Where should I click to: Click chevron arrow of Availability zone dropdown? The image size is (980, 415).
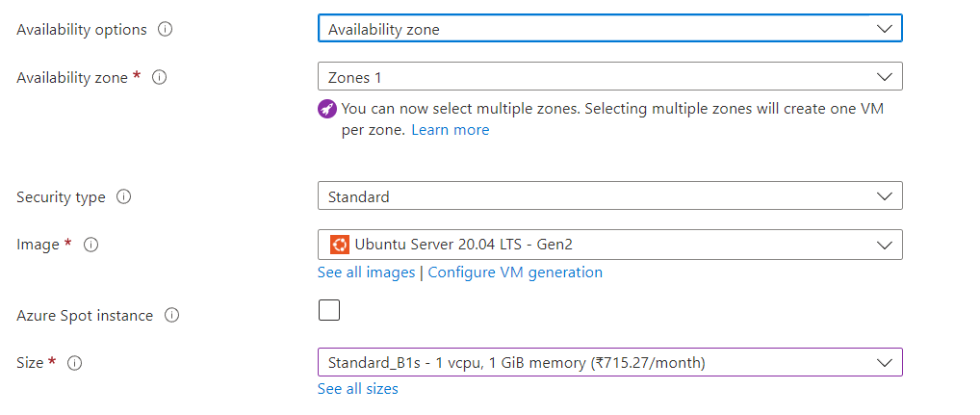click(885, 77)
